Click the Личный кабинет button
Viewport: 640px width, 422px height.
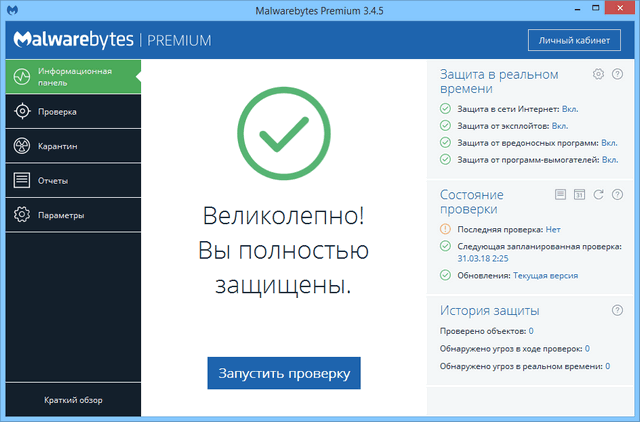pos(574,40)
